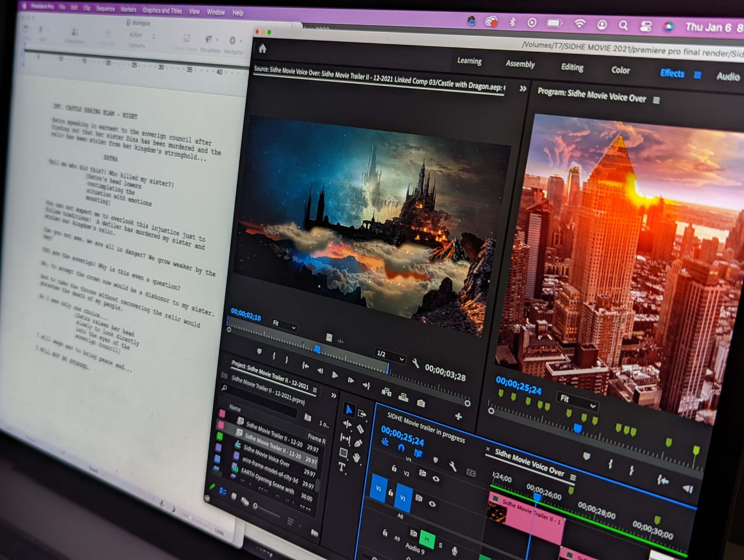Viewport: 744px width, 560px height.
Task: Toggle V2 track output eye
Action: coord(436,479)
